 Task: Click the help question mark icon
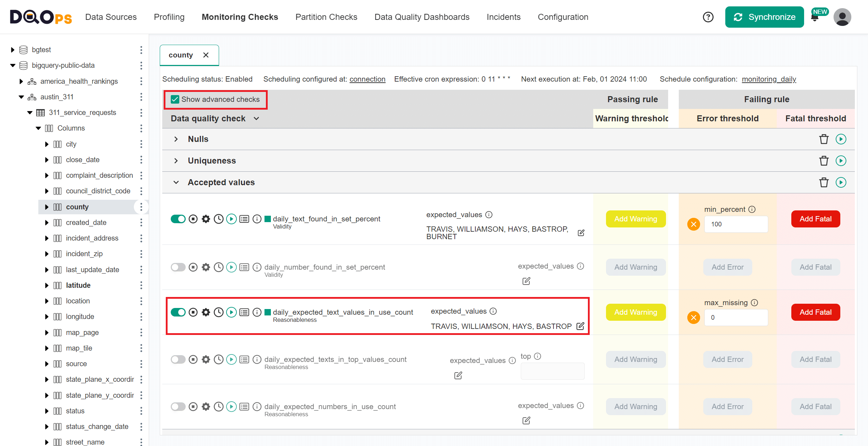[708, 17]
